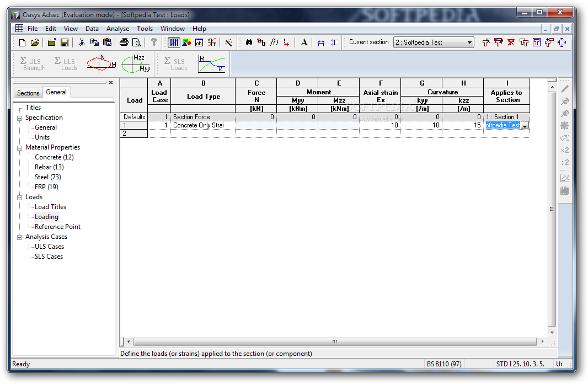Open the Data menu
The height and width of the screenshot is (384, 588).
(92, 29)
